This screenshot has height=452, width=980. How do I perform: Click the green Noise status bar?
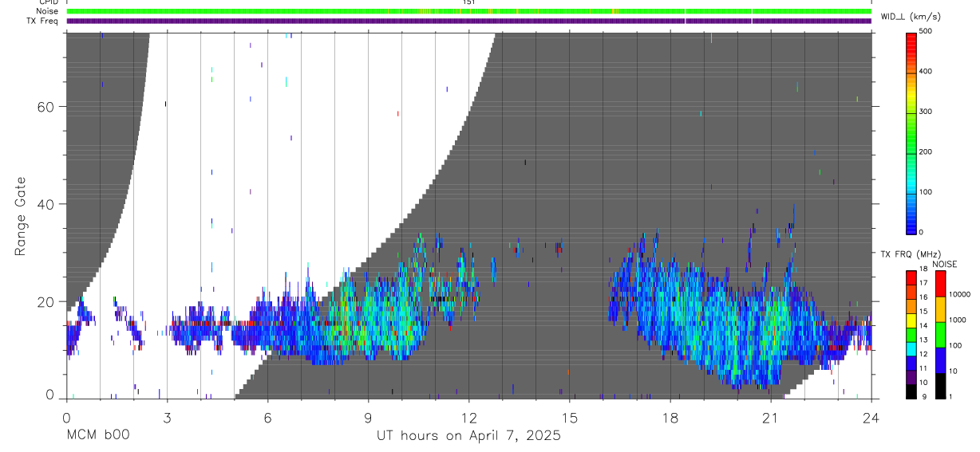(x=469, y=11)
